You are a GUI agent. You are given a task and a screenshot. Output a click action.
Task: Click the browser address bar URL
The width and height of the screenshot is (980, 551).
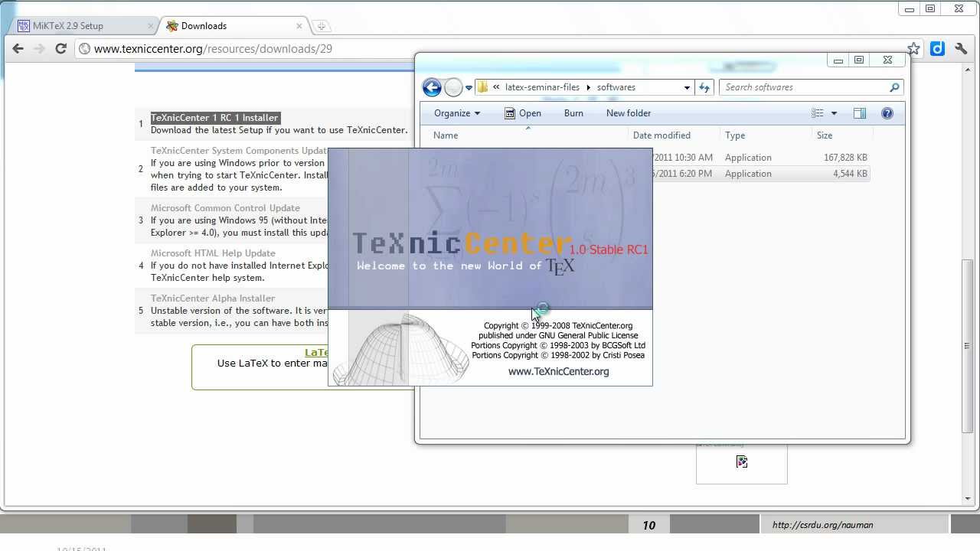(213, 49)
